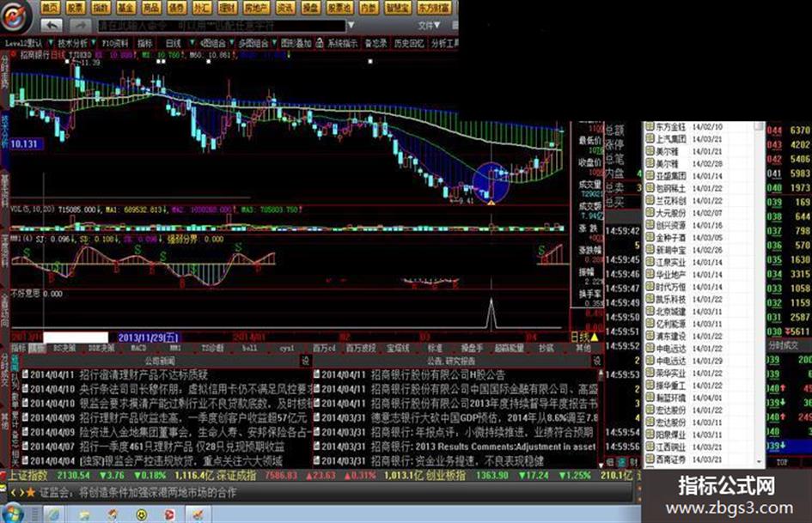Select 东方金钰 row icon in stock list

[x=650, y=127]
